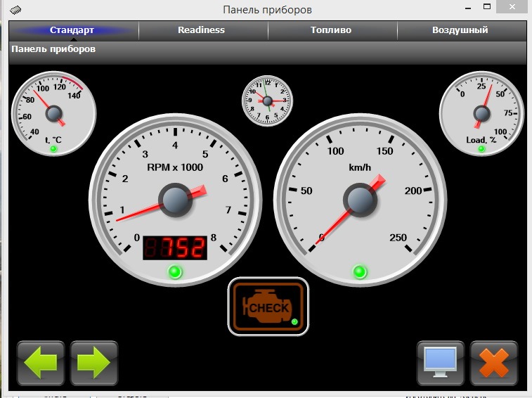This screenshot has width=532, height=398.
Task: Click the analog clock widget
Action: click(x=267, y=101)
